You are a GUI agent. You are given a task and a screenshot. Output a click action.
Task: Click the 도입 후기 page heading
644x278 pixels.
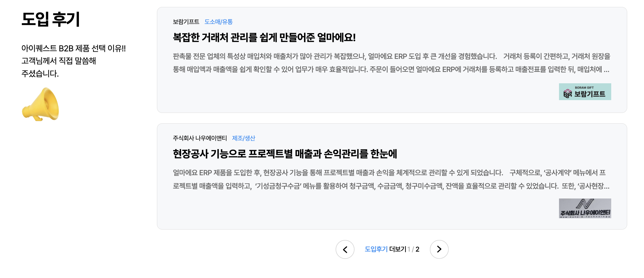(x=51, y=20)
